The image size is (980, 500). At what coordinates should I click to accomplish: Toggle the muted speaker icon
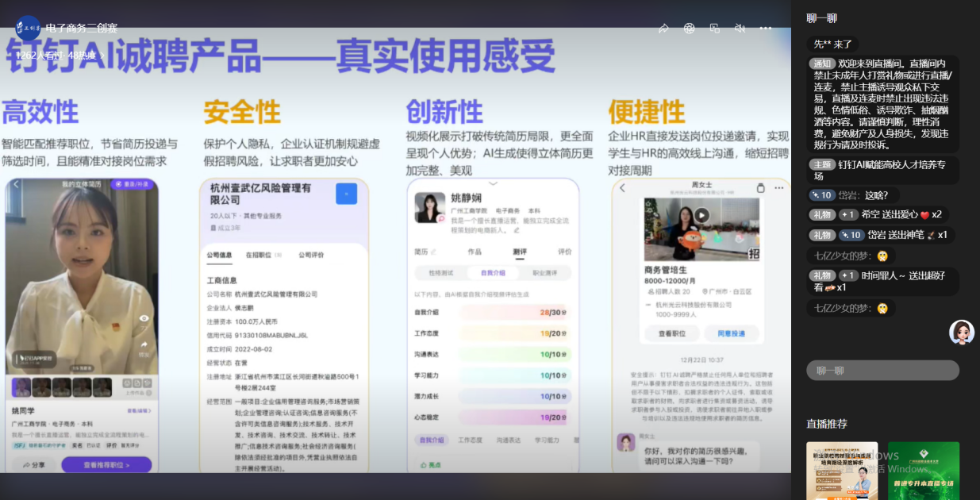point(740,29)
